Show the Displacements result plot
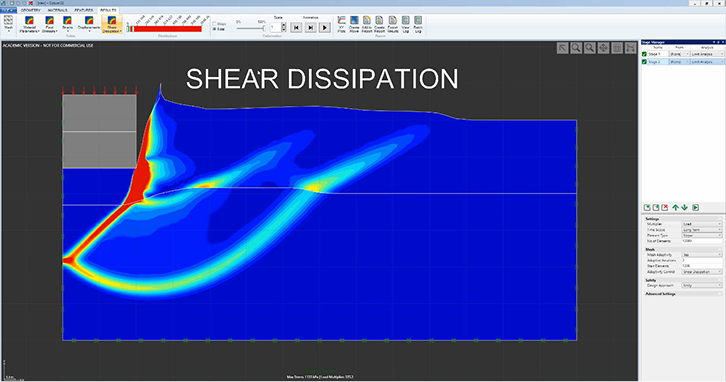The width and height of the screenshot is (726, 382). [89, 24]
